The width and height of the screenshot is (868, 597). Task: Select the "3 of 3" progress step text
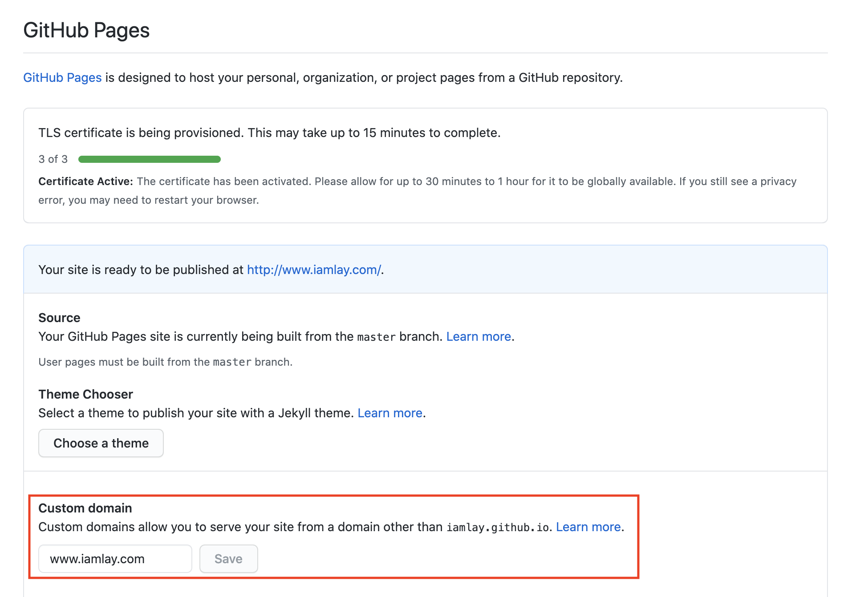pyautogui.click(x=53, y=159)
